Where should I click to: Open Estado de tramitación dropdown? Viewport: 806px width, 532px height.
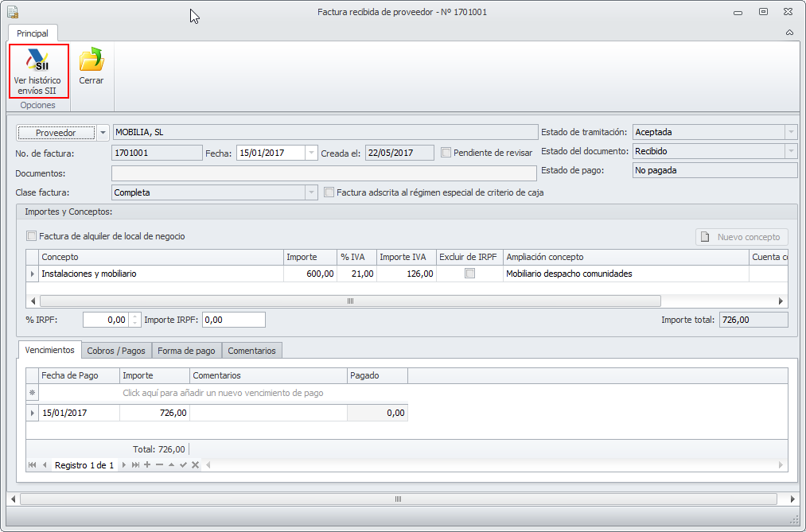(790, 133)
